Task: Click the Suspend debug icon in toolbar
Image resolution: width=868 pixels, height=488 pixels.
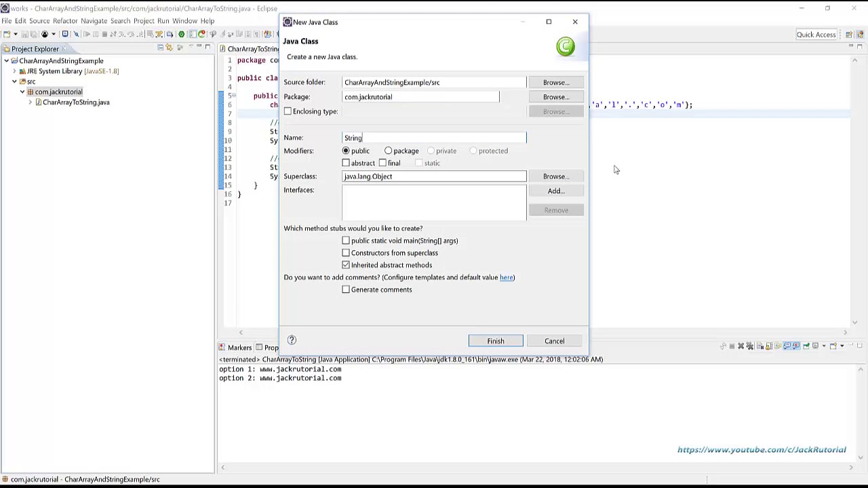Action: click(x=96, y=34)
